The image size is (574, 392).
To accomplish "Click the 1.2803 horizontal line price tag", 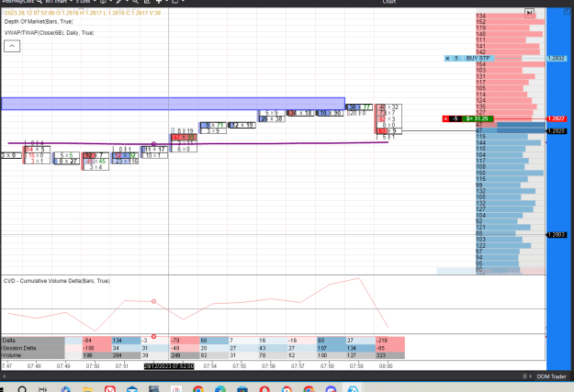I will 556,235.
